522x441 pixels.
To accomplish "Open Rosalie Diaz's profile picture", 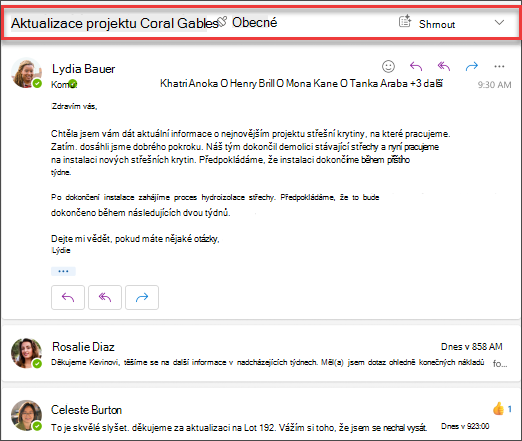I will pos(27,353).
